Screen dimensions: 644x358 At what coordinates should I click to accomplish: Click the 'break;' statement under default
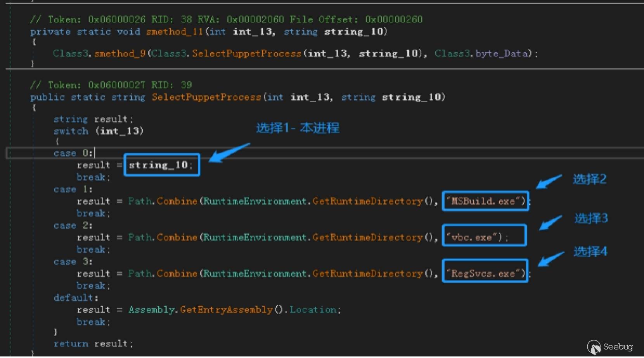point(93,322)
